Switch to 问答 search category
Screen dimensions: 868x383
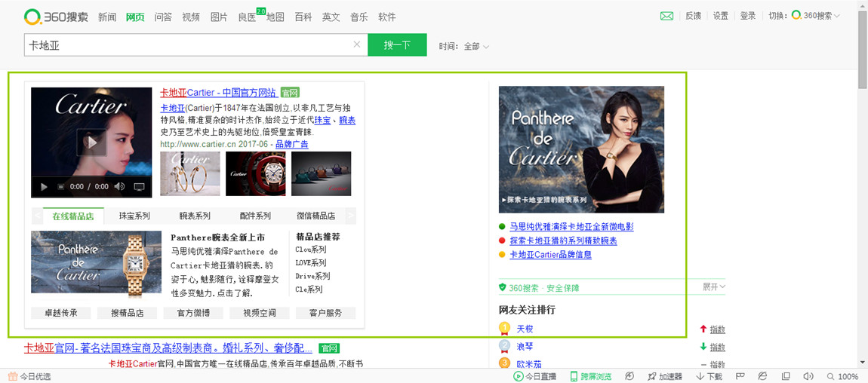point(163,17)
